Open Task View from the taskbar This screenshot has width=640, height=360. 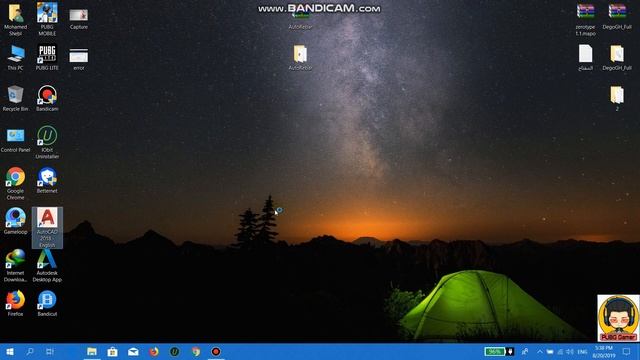pos(50,351)
